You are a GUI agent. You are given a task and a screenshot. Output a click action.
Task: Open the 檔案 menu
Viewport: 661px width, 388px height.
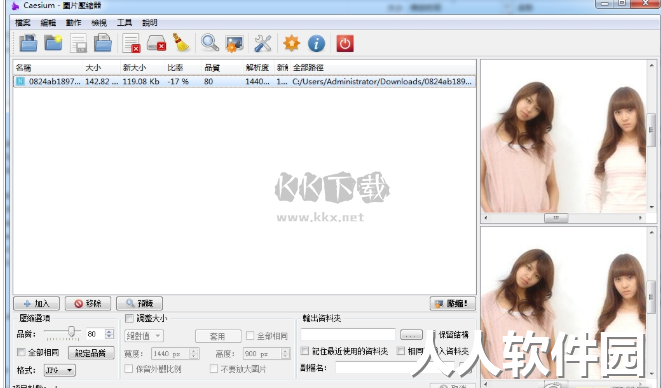click(23, 23)
